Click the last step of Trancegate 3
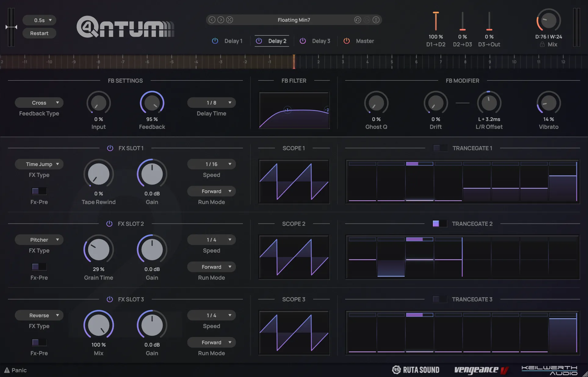 563,333
